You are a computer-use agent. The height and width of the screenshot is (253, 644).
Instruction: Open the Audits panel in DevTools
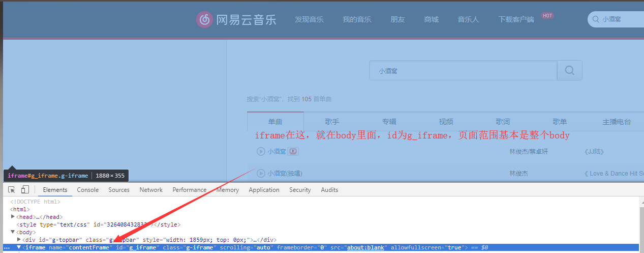pos(329,190)
